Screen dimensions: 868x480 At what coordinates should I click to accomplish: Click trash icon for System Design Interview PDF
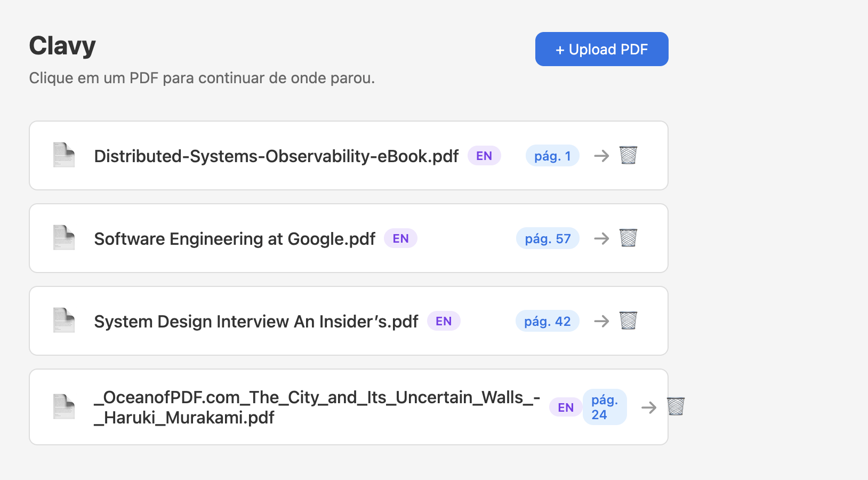[628, 321]
